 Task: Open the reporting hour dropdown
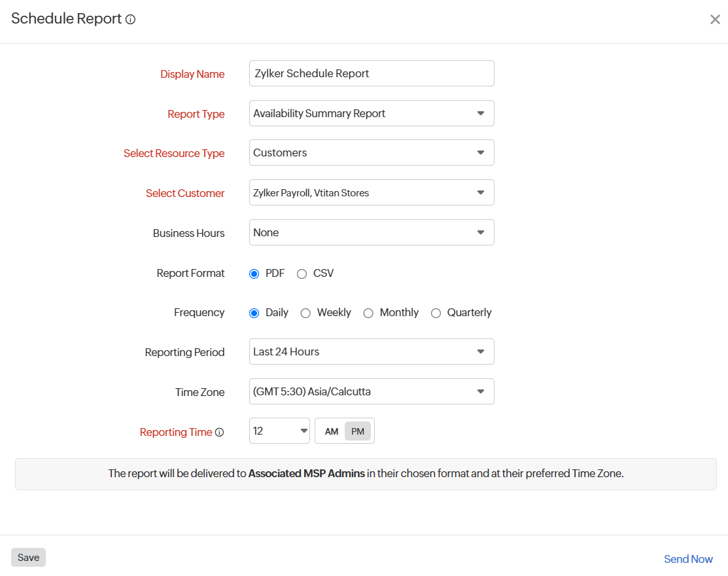pos(279,431)
